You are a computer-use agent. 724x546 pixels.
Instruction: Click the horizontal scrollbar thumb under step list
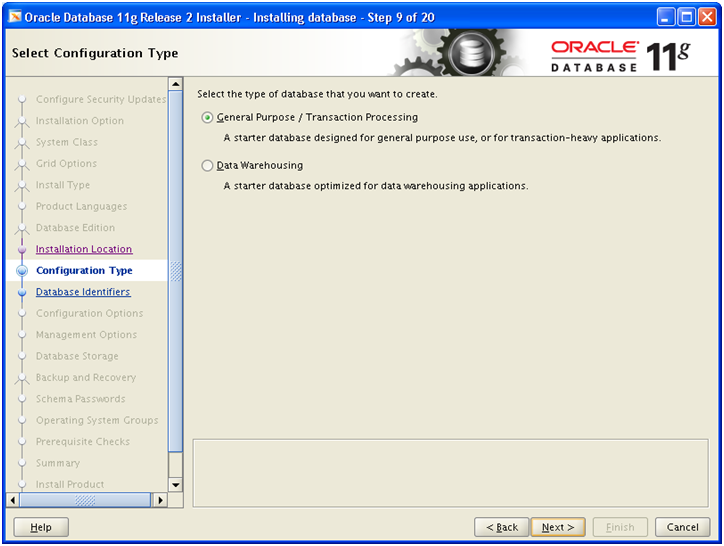[85, 500]
